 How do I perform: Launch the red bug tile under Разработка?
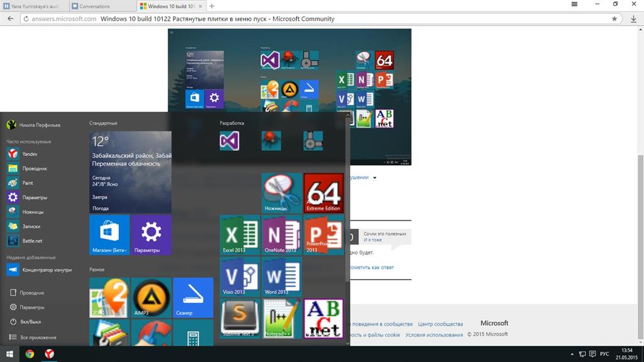(x=272, y=141)
